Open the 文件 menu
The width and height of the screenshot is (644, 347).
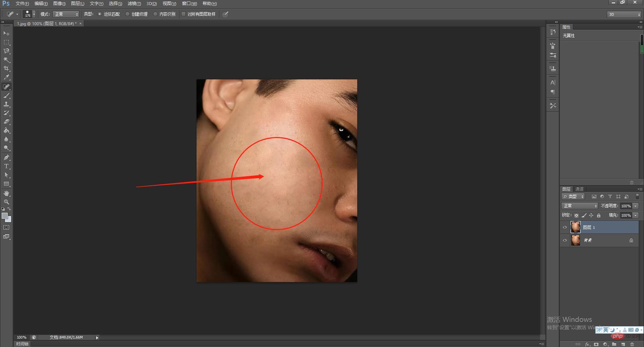[x=22, y=3]
